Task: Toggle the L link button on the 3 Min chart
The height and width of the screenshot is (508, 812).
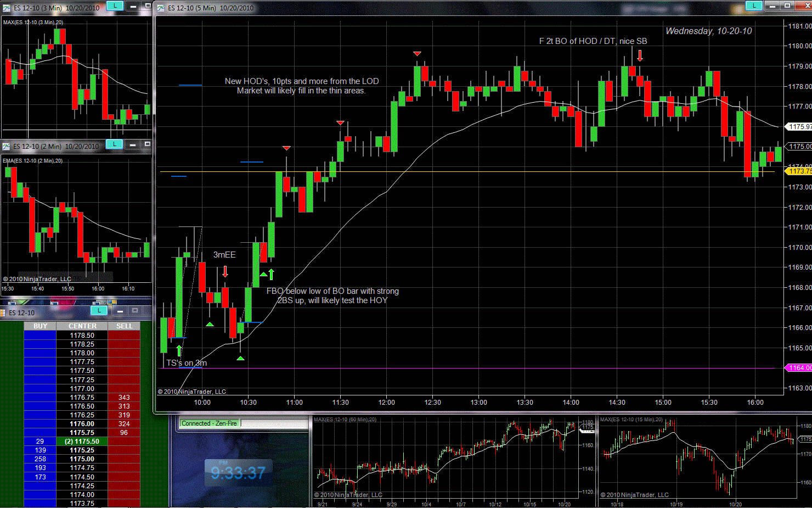Action: pos(114,5)
